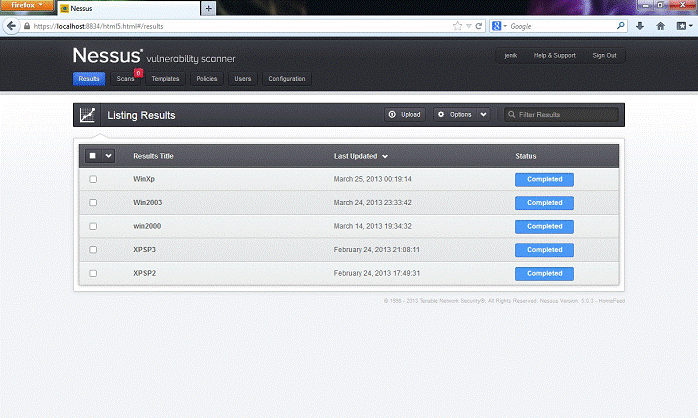Sort by Last Updated column
The width and height of the screenshot is (698, 418).
click(x=361, y=156)
